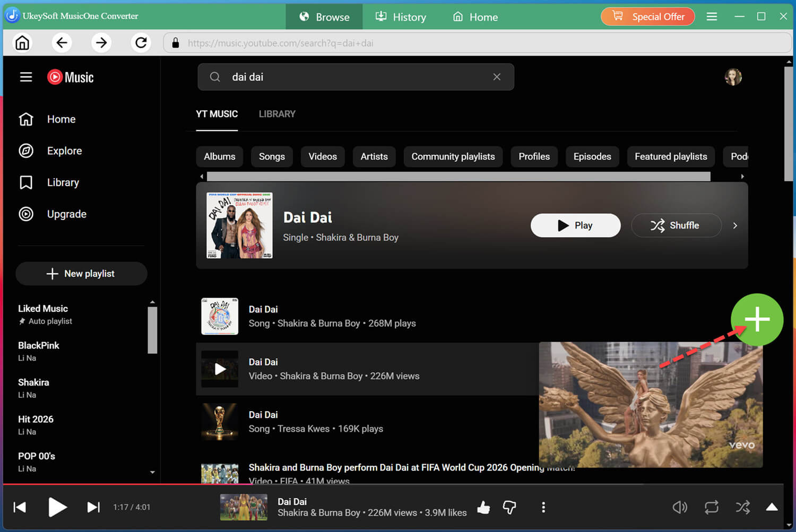Click the thumbs up like icon

[x=483, y=508]
